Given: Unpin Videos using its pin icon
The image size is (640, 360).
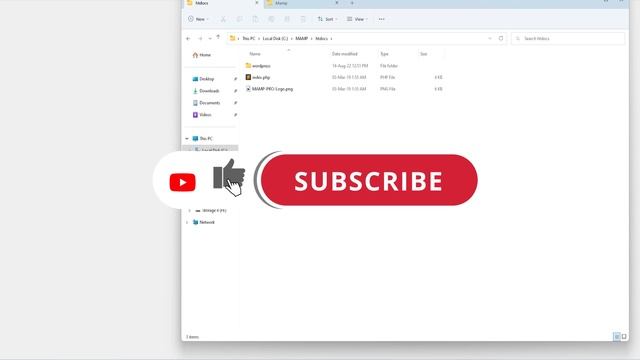Looking at the screenshot, I should [235, 115].
